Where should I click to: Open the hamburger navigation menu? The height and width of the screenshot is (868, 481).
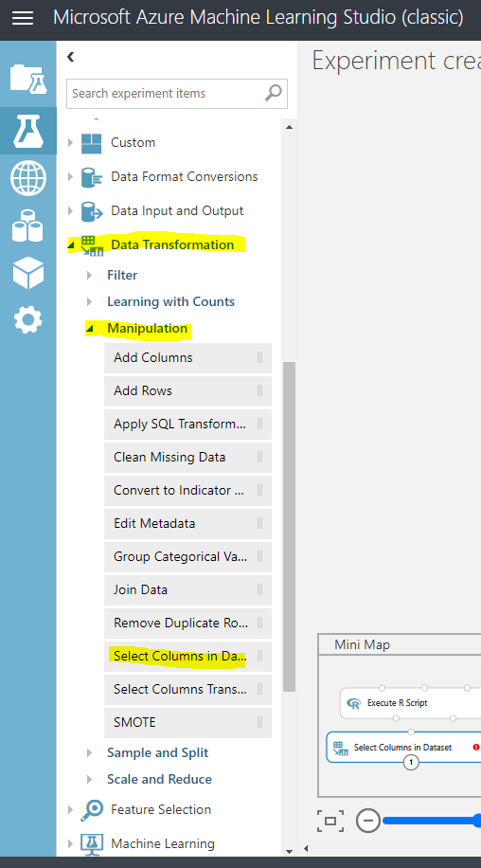pyautogui.click(x=23, y=18)
